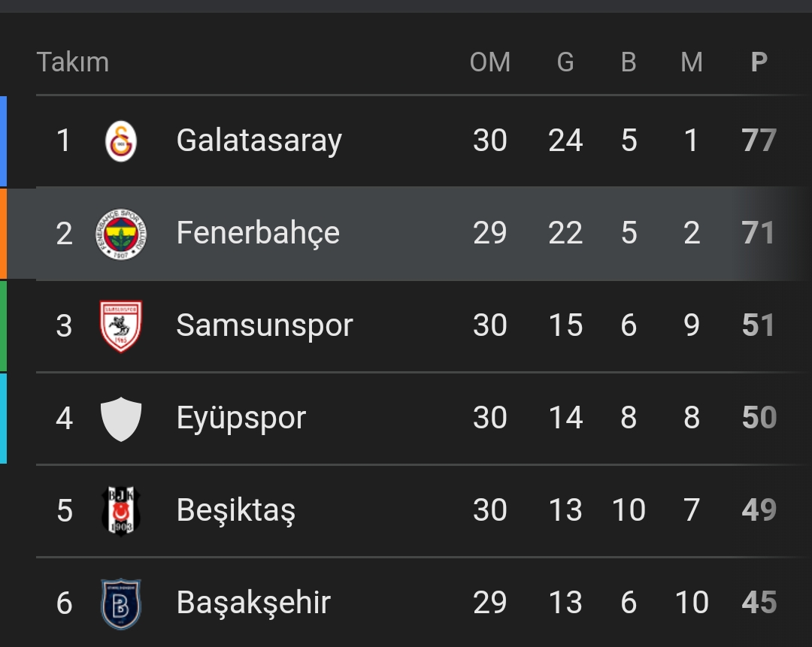Open the Galatasaray team link

(259, 141)
